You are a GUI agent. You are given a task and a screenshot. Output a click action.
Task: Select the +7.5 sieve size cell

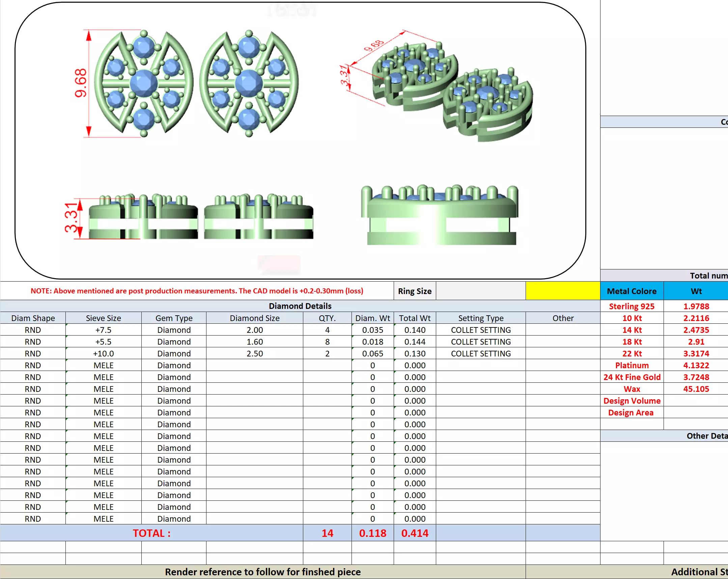(103, 330)
